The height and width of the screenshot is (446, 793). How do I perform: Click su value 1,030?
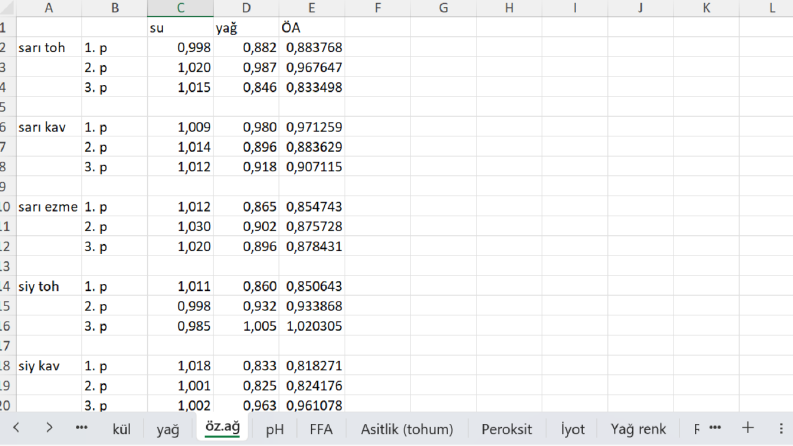[181, 227]
